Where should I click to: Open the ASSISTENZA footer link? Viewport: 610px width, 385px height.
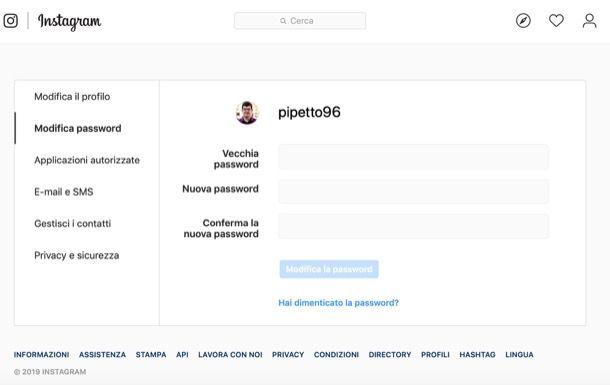coord(102,355)
